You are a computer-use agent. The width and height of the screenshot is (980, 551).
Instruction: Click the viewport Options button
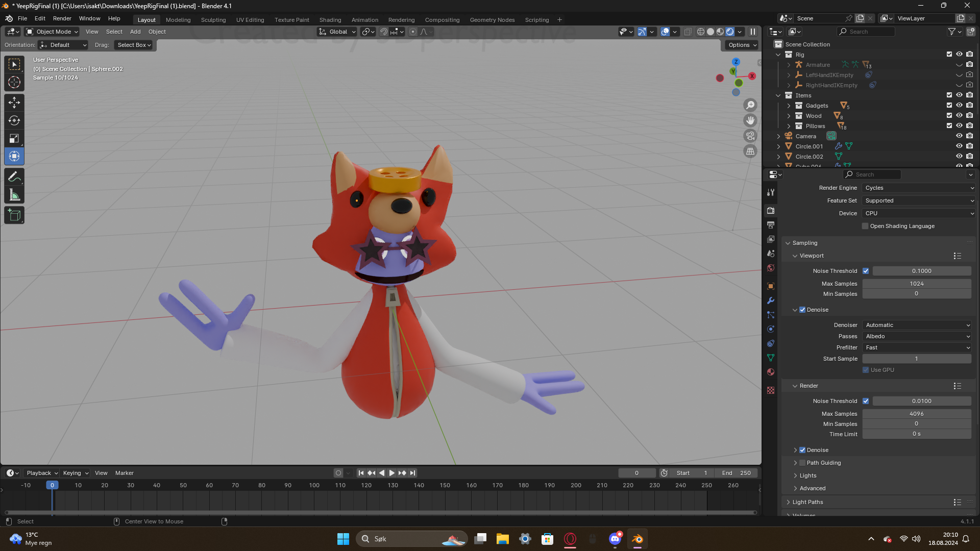(743, 45)
